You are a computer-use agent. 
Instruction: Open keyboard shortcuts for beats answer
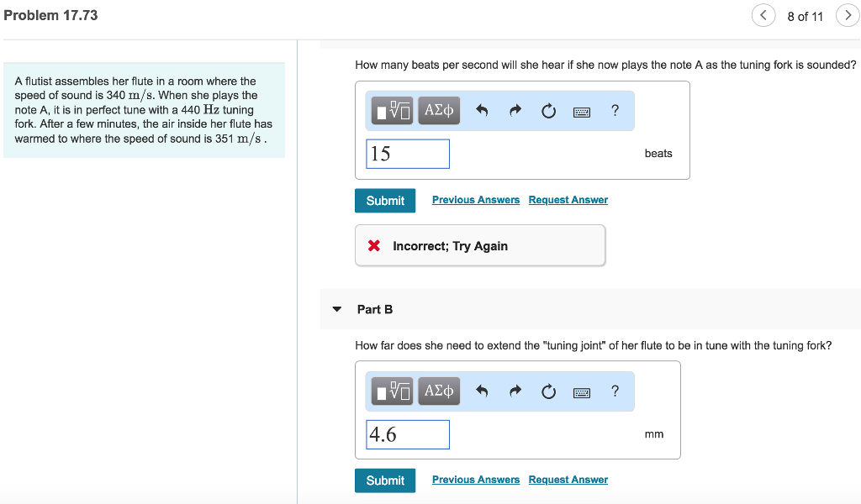click(582, 111)
